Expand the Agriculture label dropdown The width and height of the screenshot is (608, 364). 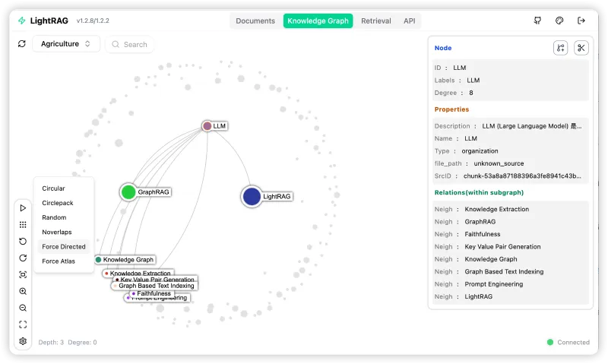[x=66, y=44]
